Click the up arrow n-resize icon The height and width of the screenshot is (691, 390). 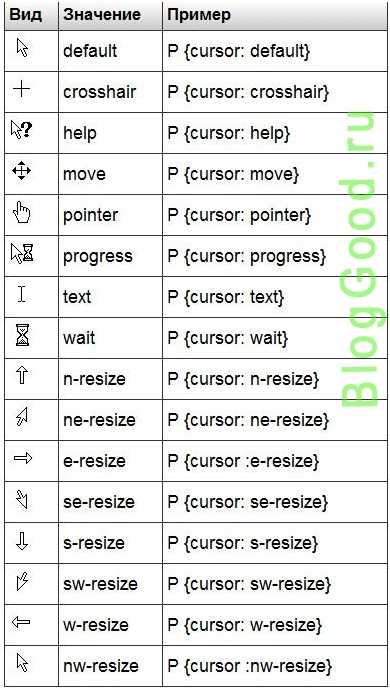(22, 375)
